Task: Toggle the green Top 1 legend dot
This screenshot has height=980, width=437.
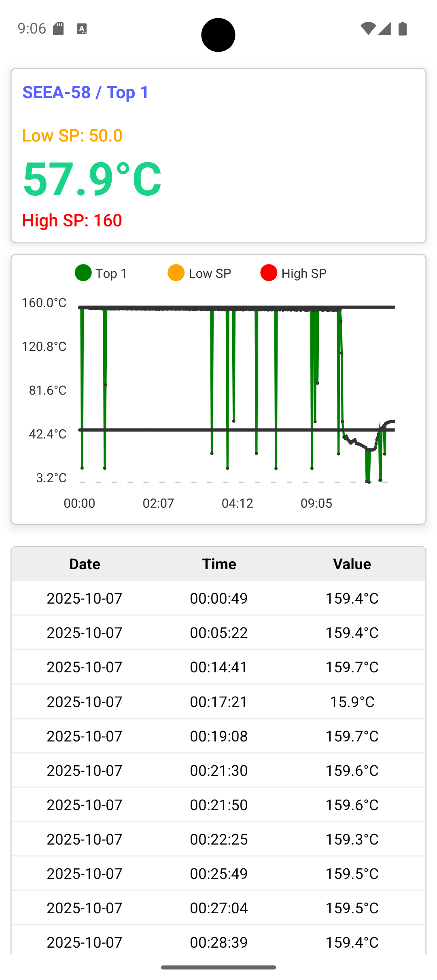Action: [x=83, y=273]
